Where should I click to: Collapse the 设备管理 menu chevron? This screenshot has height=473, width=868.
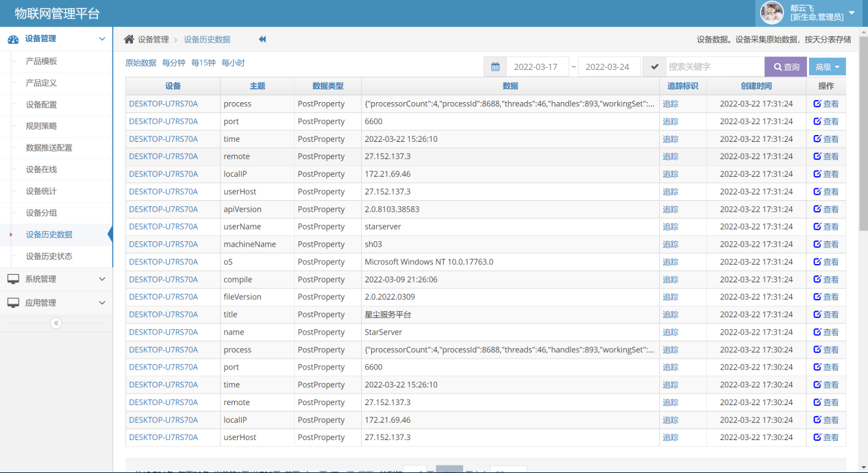[x=102, y=39]
